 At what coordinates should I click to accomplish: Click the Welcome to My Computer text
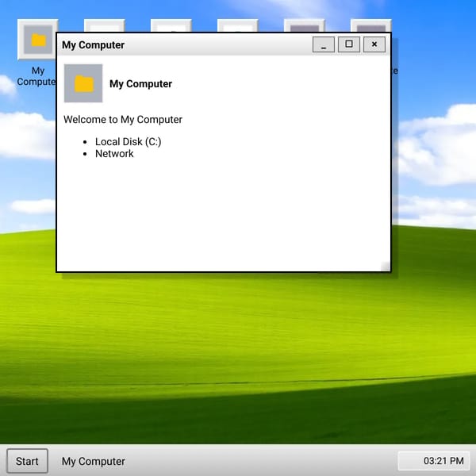point(123,120)
